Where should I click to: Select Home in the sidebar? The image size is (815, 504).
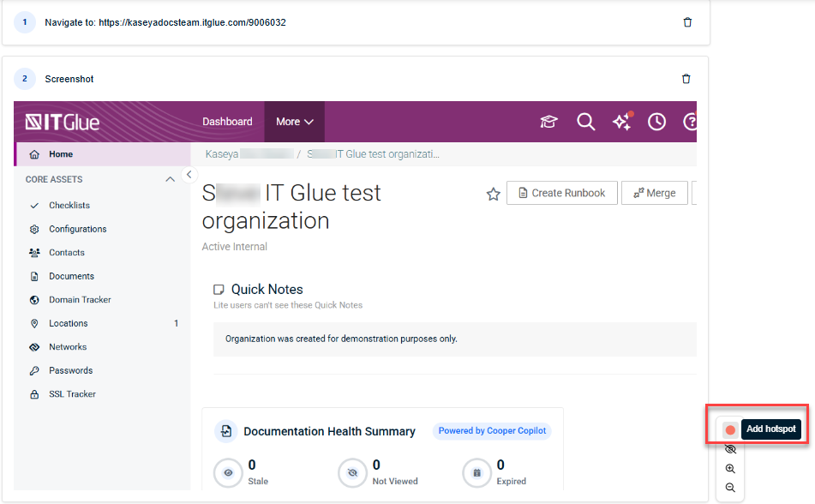(x=103, y=154)
